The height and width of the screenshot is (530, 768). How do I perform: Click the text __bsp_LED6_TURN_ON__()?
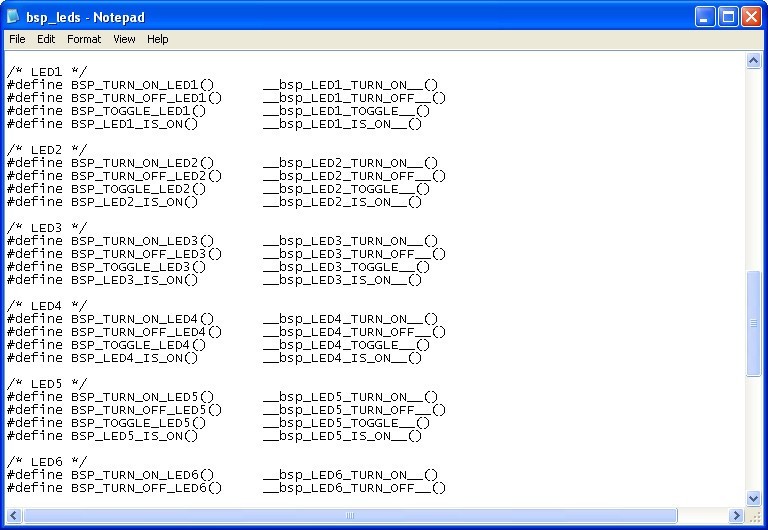pos(350,474)
